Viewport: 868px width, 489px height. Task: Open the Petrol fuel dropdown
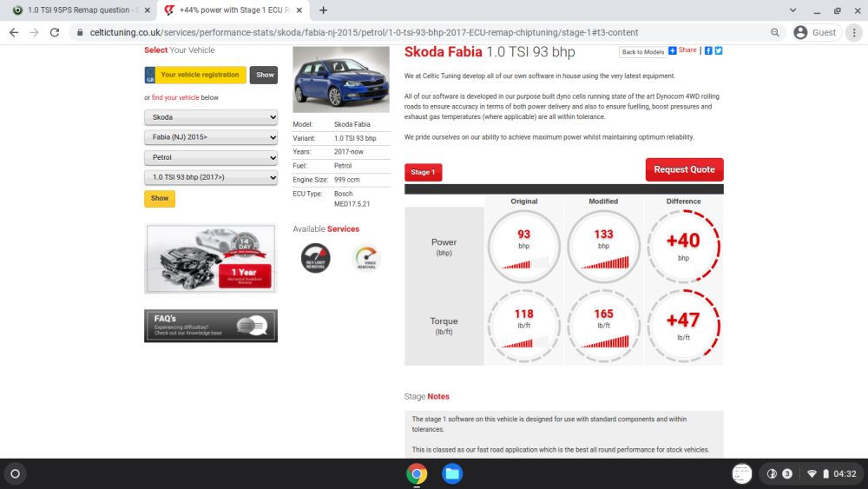click(211, 157)
